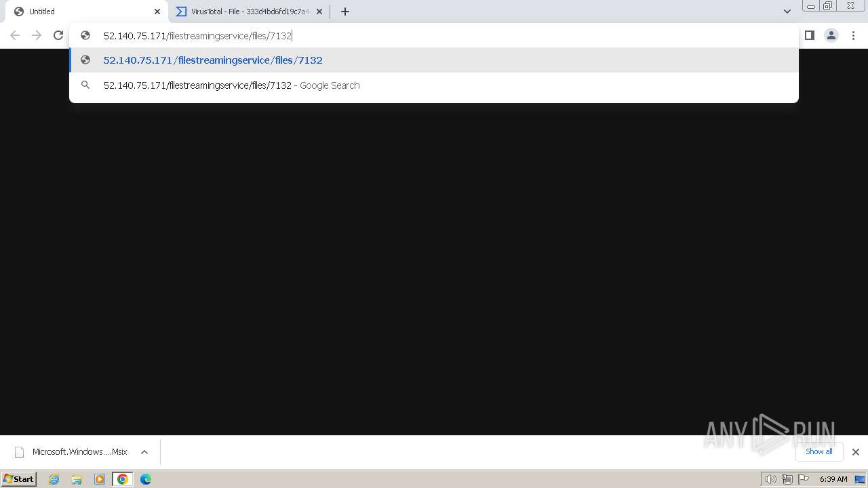Click the globe icon in the address bar
This screenshot has width=868, height=488.
(85, 36)
